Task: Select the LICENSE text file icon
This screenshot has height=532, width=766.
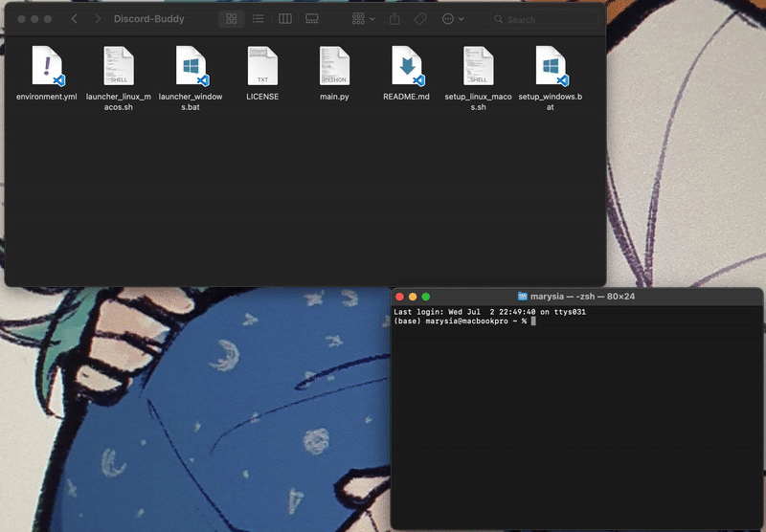Action: [x=262, y=66]
